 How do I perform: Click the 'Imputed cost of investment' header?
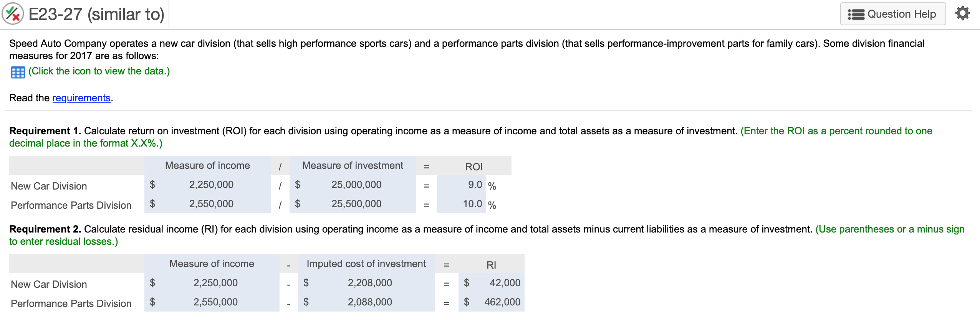366,264
